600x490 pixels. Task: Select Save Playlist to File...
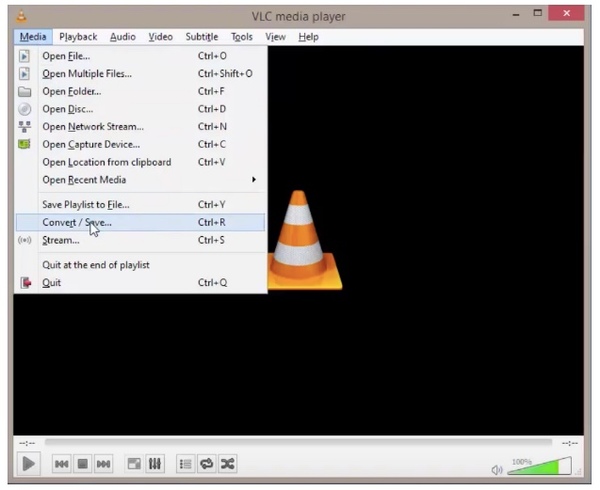tap(140, 205)
